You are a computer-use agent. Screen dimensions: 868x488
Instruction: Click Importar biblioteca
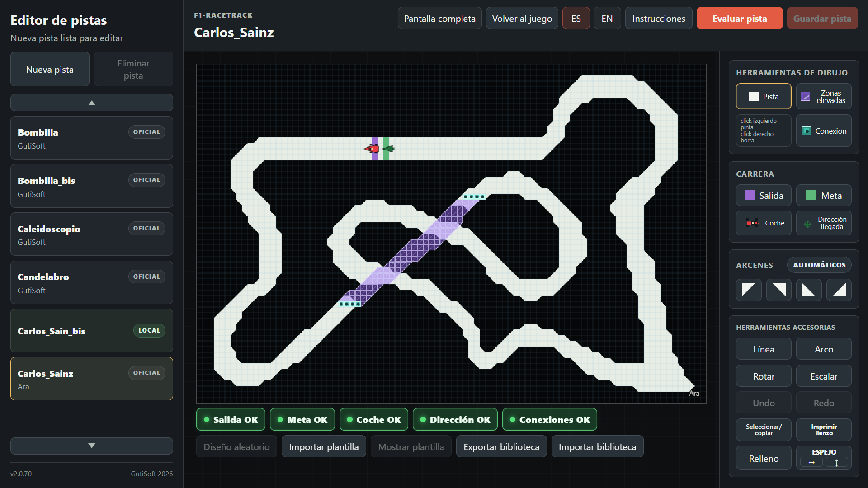597,447
